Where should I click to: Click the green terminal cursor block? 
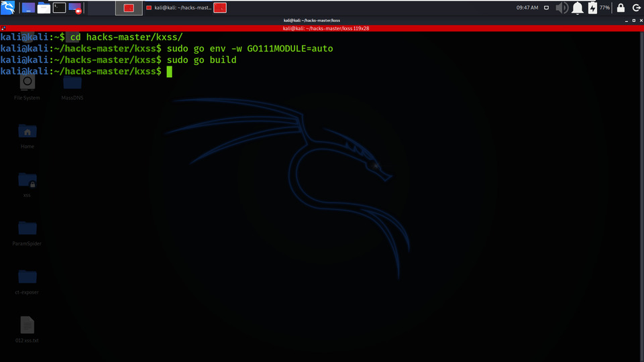pos(169,72)
